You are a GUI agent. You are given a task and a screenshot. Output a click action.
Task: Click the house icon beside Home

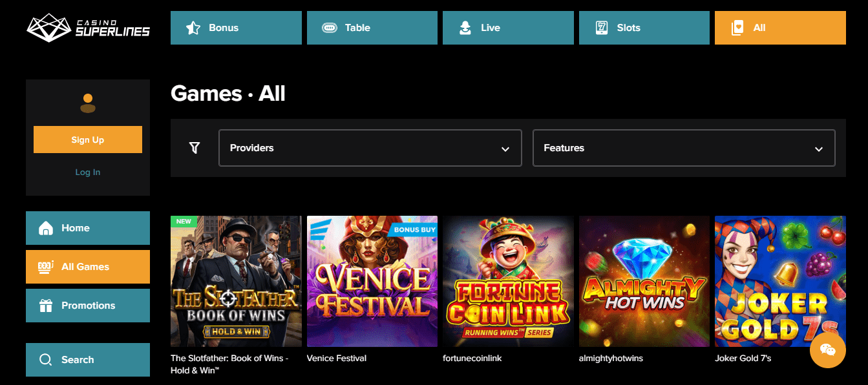tap(45, 228)
